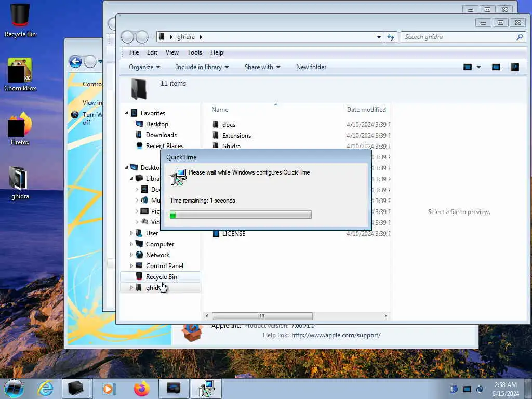Sort by the Date modified column header
Screen dimensions: 532x399
pyautogui.click(x=366, y=109)
